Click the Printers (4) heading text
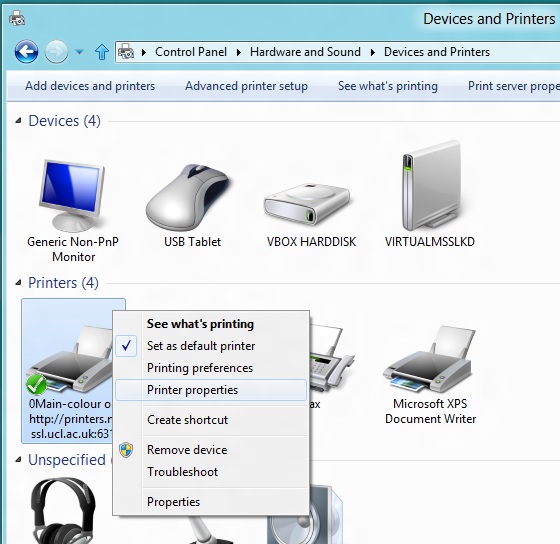Screen dimensions: 560x544 click(x=64, y=283)
